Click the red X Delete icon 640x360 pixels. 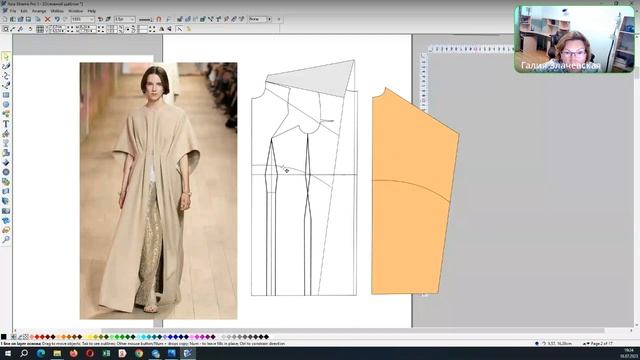click(47, 19)
